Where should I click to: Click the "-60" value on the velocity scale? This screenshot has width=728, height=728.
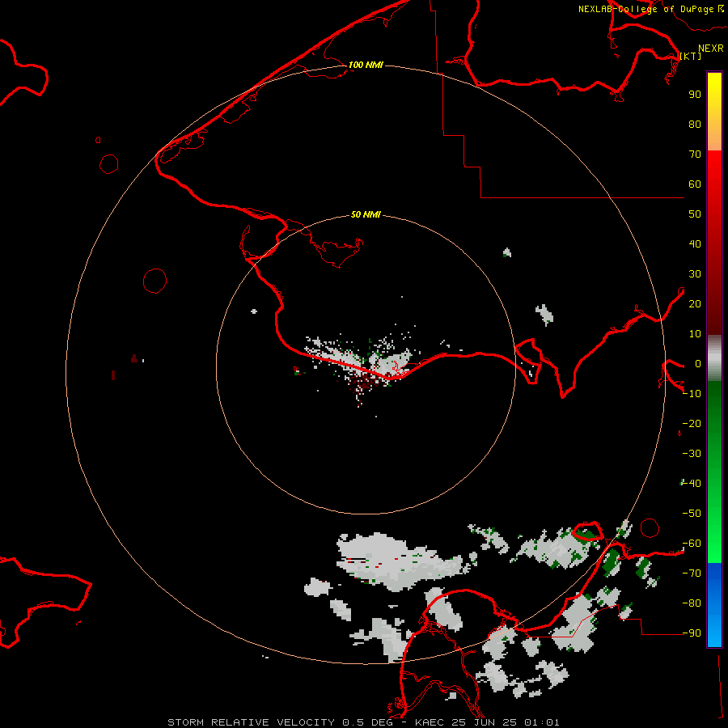pyautogui.click(x=692, y=544)
